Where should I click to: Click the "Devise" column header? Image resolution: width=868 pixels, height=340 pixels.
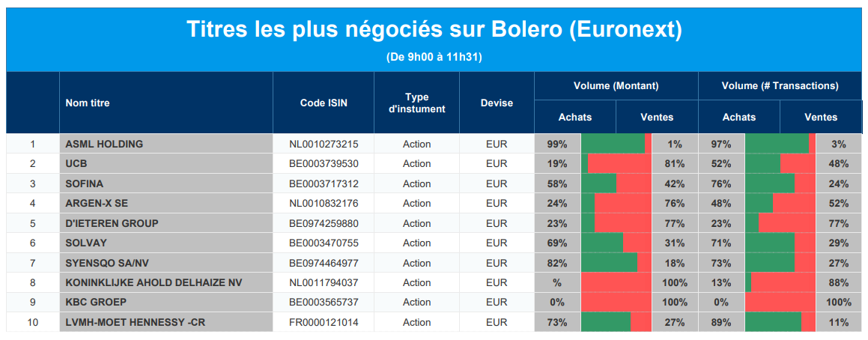click(497, 103)
